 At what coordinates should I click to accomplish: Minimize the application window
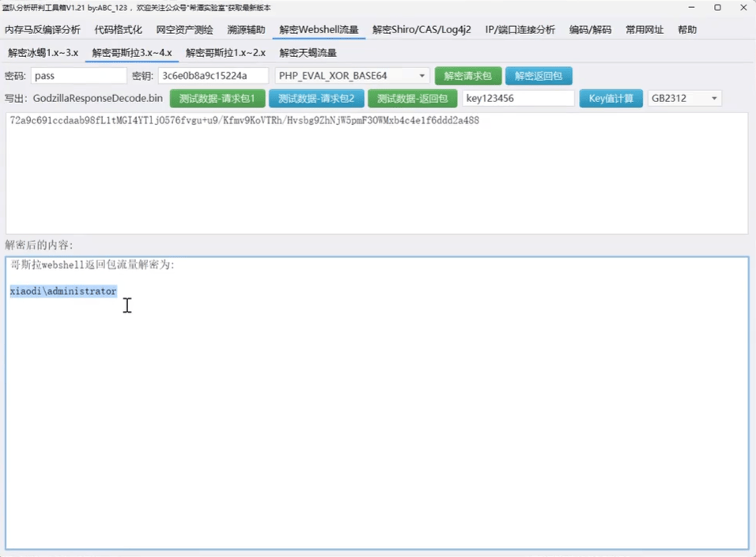click(x=691, y=8)
